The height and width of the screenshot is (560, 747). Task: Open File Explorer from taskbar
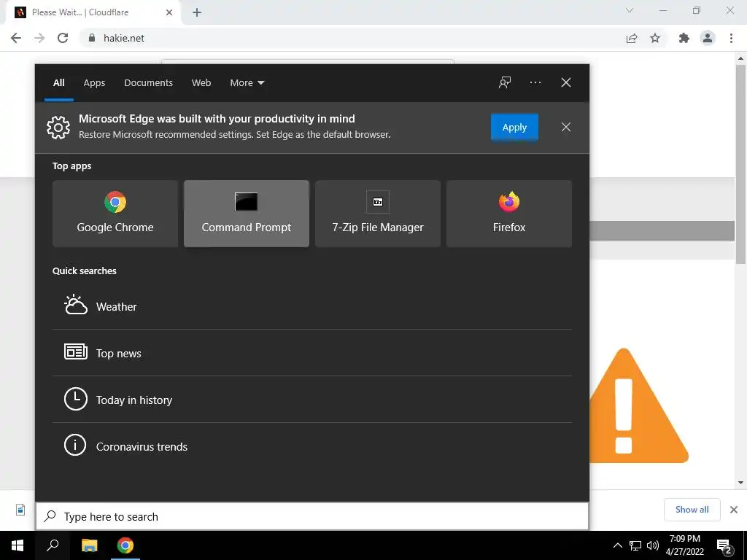tap(89, 545)
